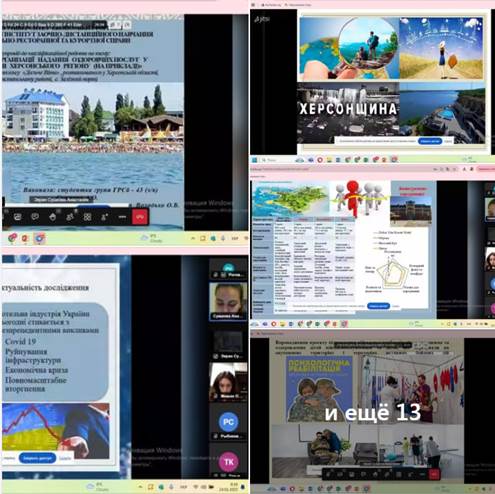Click the microphone tray icon in the Covid 19 panel taskbar

[x=172, y=487]
